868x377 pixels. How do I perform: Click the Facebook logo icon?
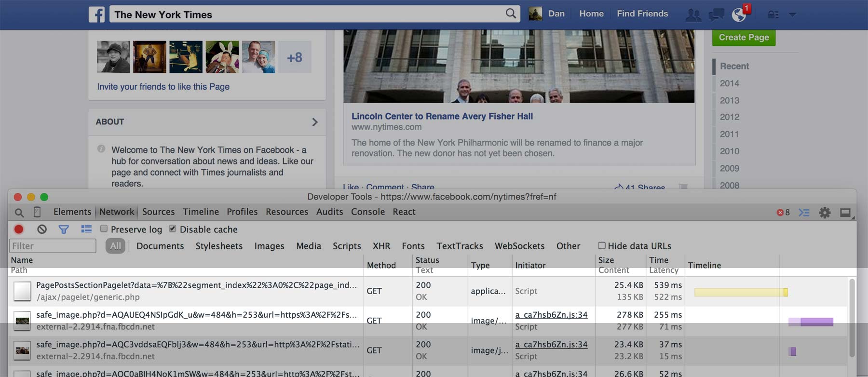[96, 14]
